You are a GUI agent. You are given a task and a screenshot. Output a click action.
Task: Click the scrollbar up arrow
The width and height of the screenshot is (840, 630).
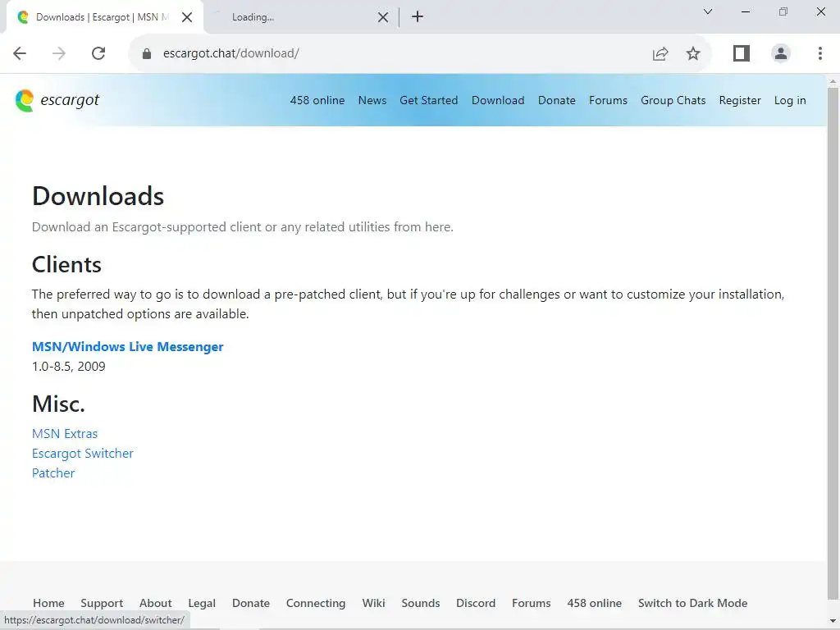pos(833,81)
